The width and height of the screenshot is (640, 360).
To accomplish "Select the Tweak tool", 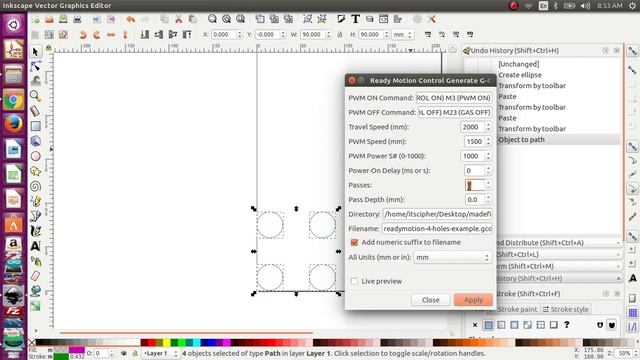I will click(36, 81).
